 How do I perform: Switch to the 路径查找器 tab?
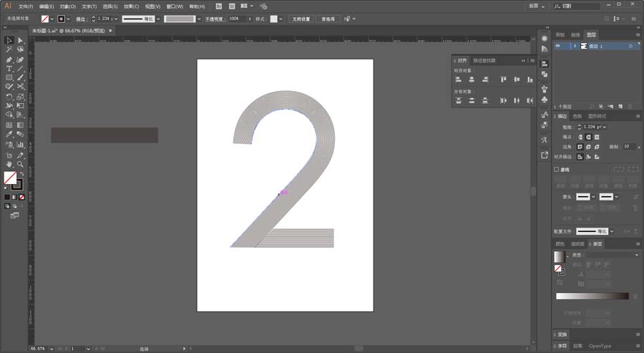click(484, 60)
